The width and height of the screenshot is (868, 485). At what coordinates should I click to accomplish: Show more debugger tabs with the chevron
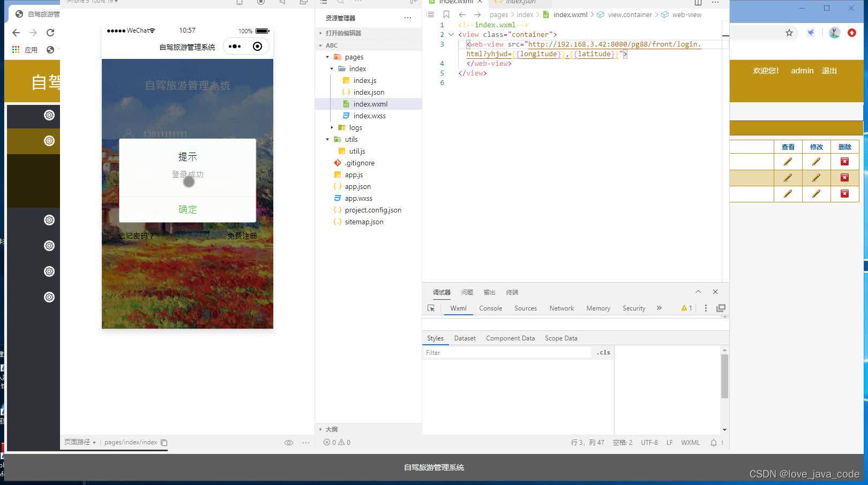pyautogui.click(x=659, y=308)
